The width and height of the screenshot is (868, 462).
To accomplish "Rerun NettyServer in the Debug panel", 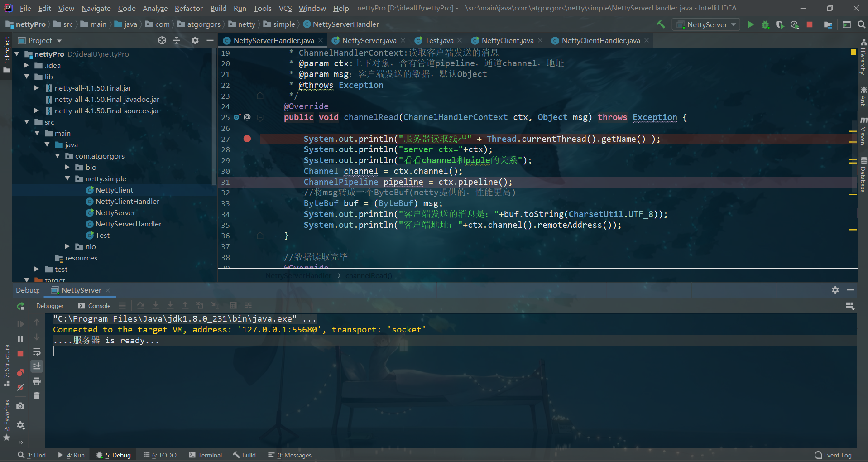I will 20,306.
